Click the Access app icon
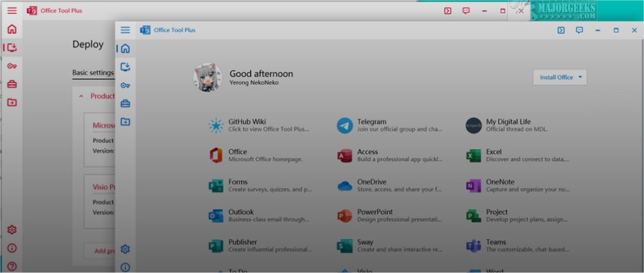 coord(345,156)
